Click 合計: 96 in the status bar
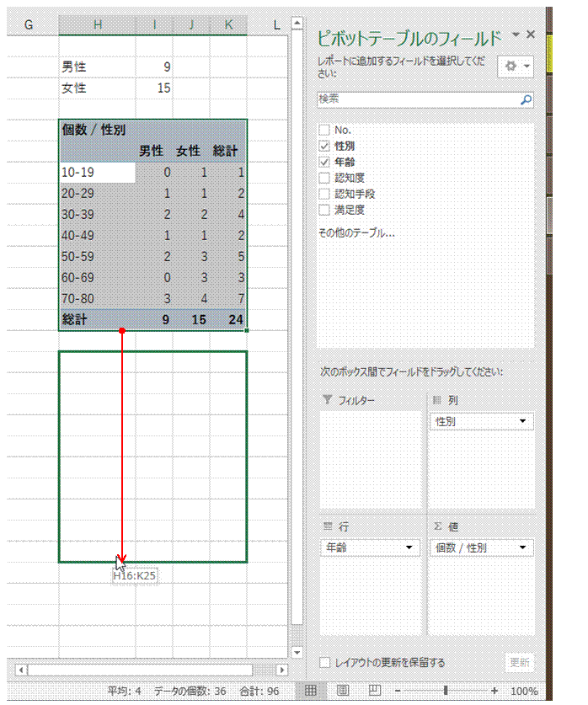The image size is (588, 705). [259, 691]
